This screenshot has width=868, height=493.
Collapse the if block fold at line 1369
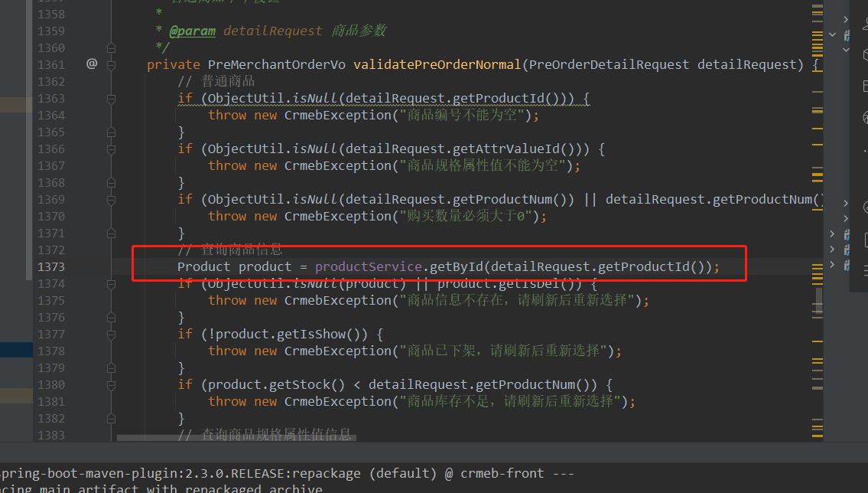click(x=111, y=199)
